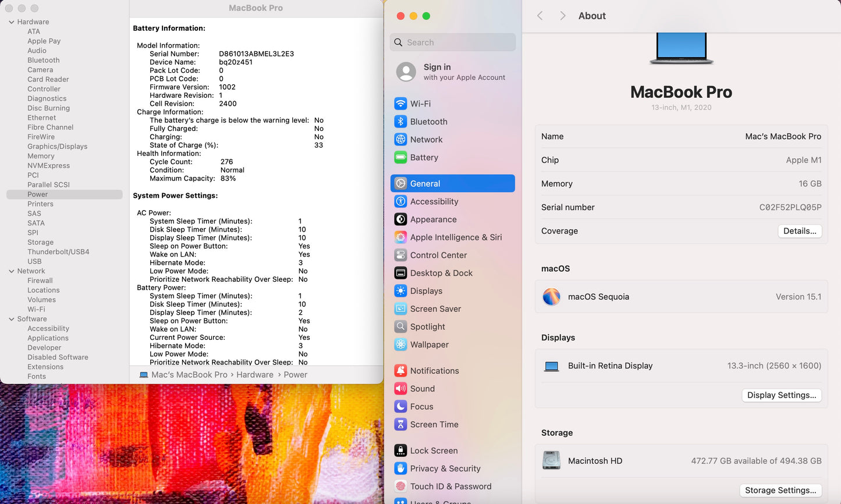Collapse the Hardware tree section
Screen dimensions: 841x504
click(x=12, y=22)
